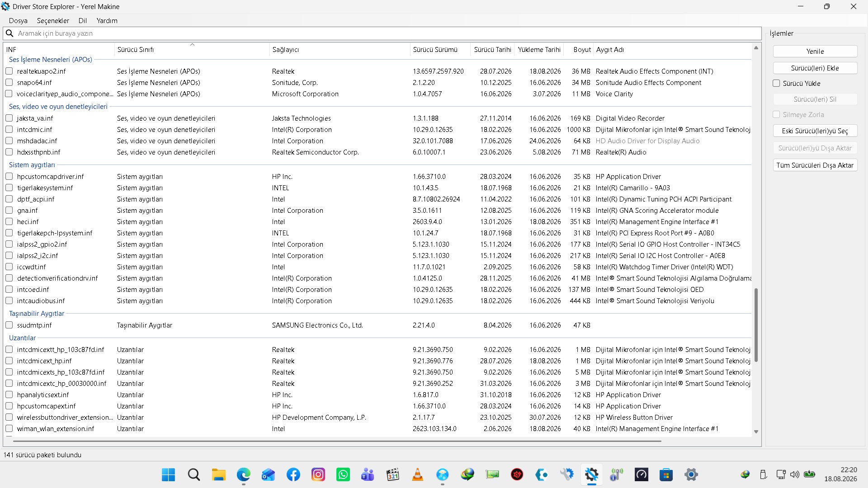Click the scroll-up arrow of the driver list
The image size is (868, 488).
[x=756, y=47]
